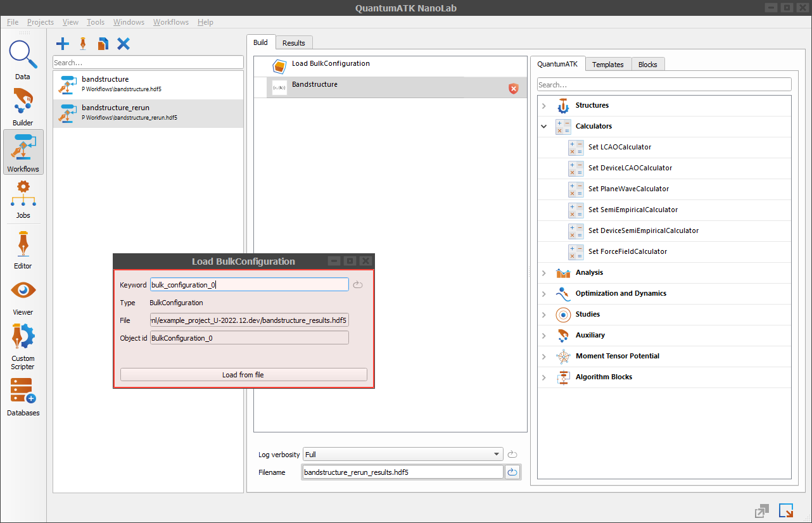This screenshot has width=812, height=523.
Task: Click the Set LCAOCalculator icon
Action: (x=576, y=147)
